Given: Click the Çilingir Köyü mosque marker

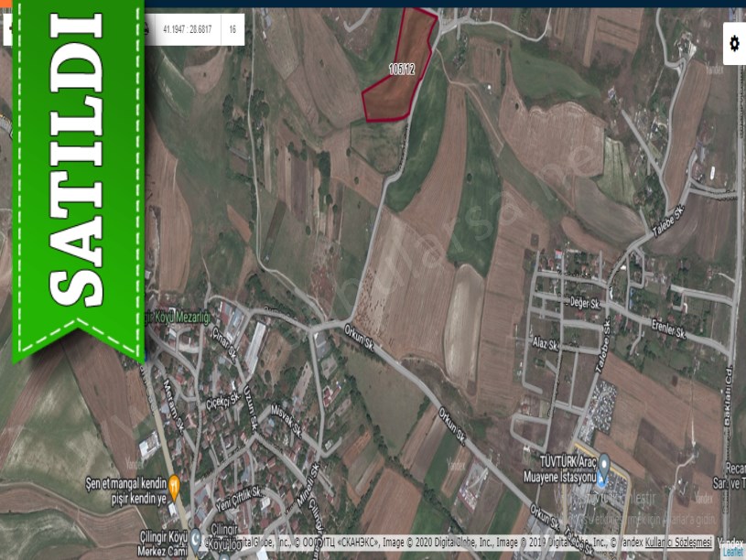Looking at the screenshot, I should click(195, 538).
